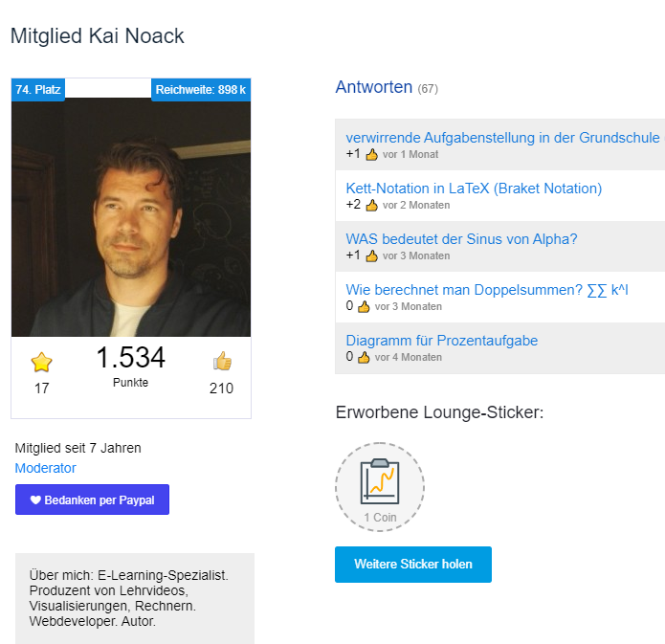Screen dimensions: 665x644
Task: Open the Diagramm für Prozentaufgabe link
Action: click(x=441, y=341)
